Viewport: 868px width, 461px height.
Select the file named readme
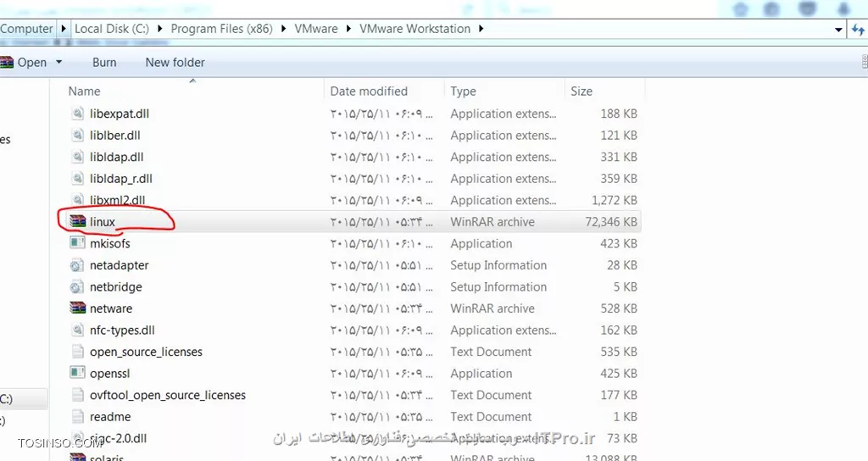(x=110, y=416)
